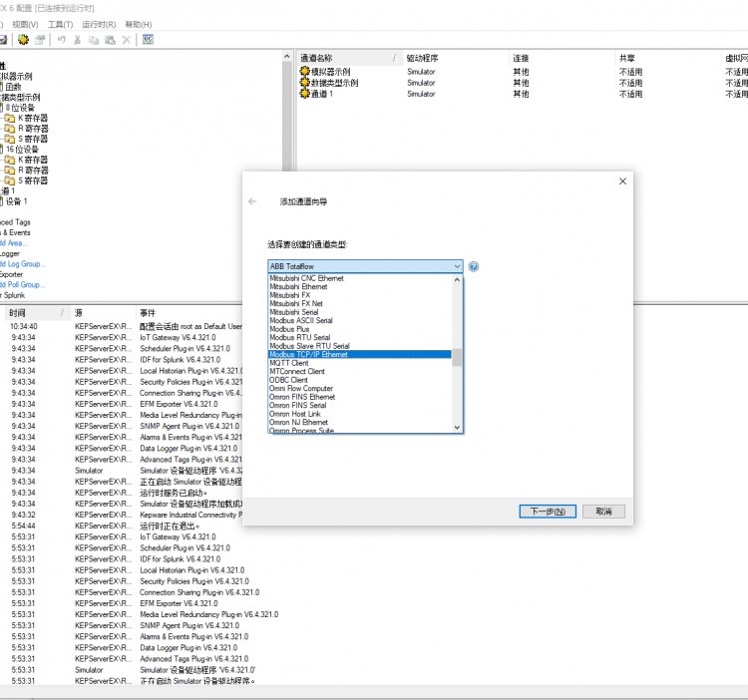Select the 通道 1 channel gear icon

point(305,94)
